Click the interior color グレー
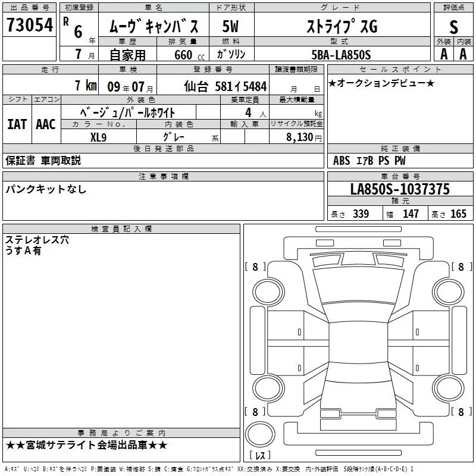 coord(173,137)
